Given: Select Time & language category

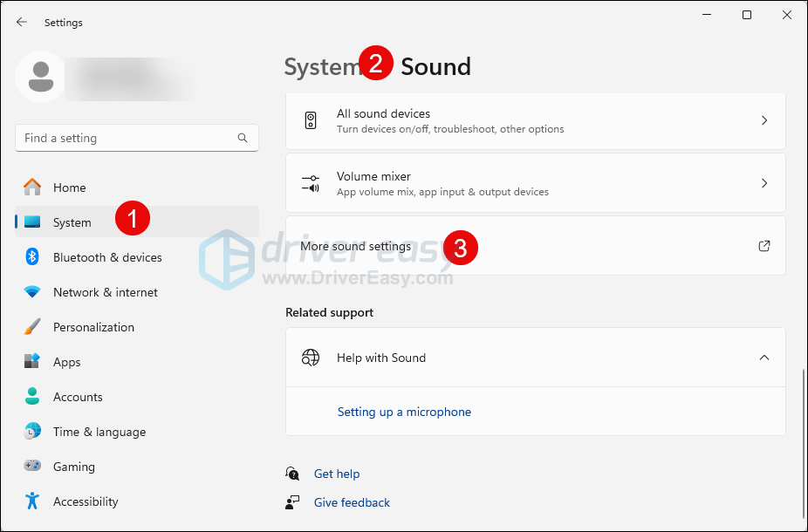Looking at the screenshot, I should (x=99, y=432).
